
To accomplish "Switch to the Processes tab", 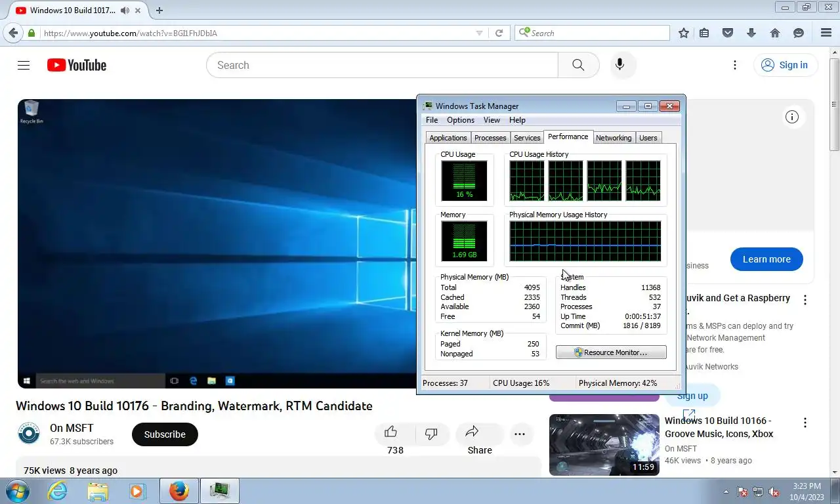I will (x=490, y=138).
